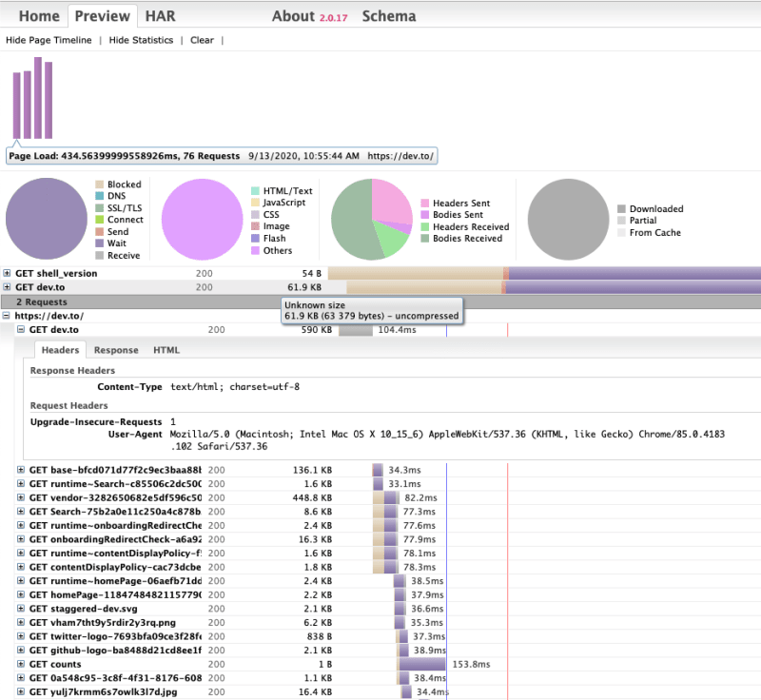Expand GET runtime~contentDisplayPolicy request

21,553
